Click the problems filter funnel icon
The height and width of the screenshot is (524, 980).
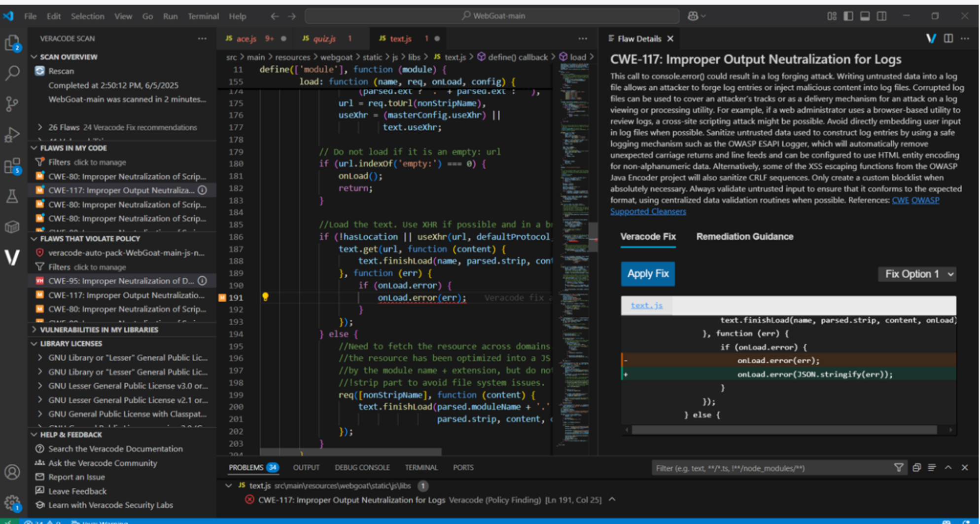tap(899, 467)
